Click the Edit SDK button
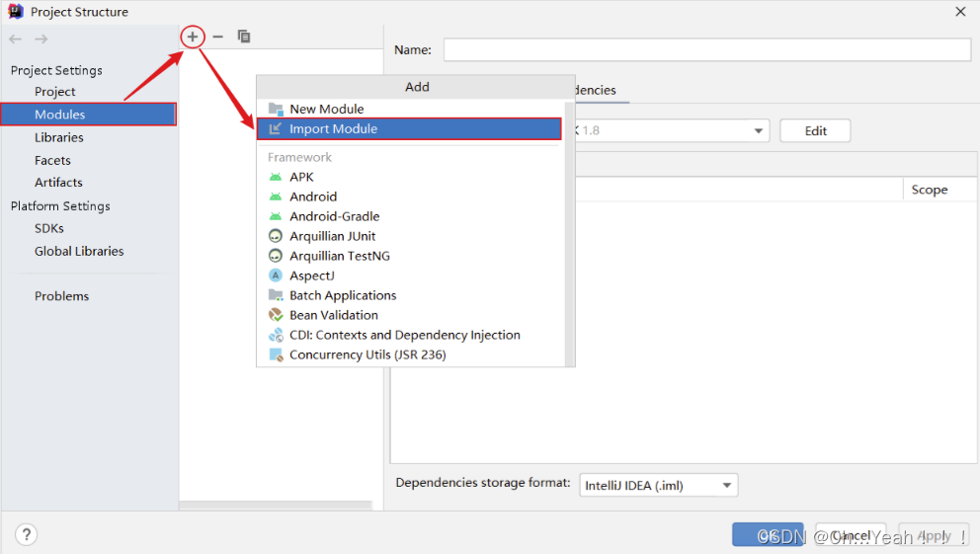The height and width of the screenshot is (554, 980). 816,130
